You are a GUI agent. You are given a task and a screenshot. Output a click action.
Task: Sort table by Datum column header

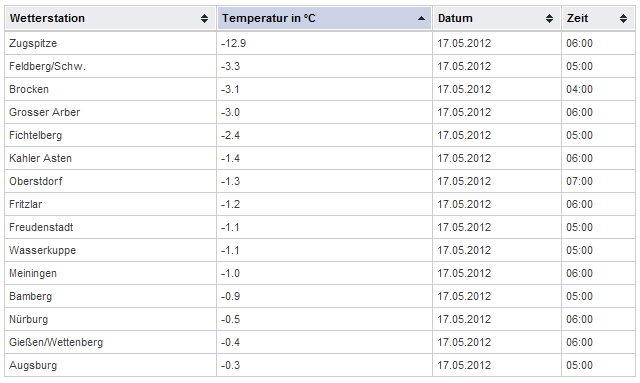(x=497, y=18)
